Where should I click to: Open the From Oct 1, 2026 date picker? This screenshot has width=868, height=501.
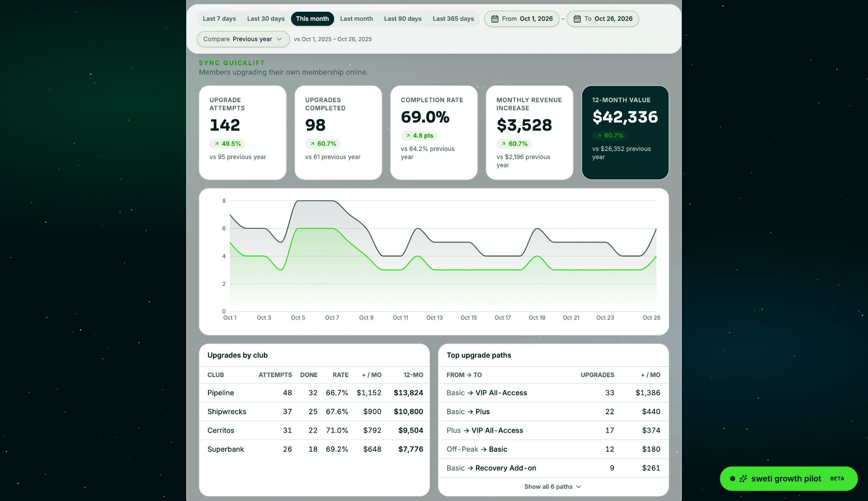[x=522, y=19]
